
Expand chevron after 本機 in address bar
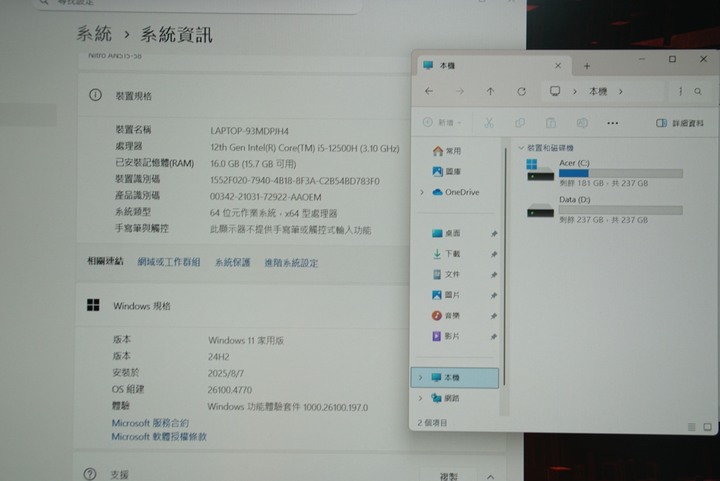pyautogui.click(x=621, y=92)
